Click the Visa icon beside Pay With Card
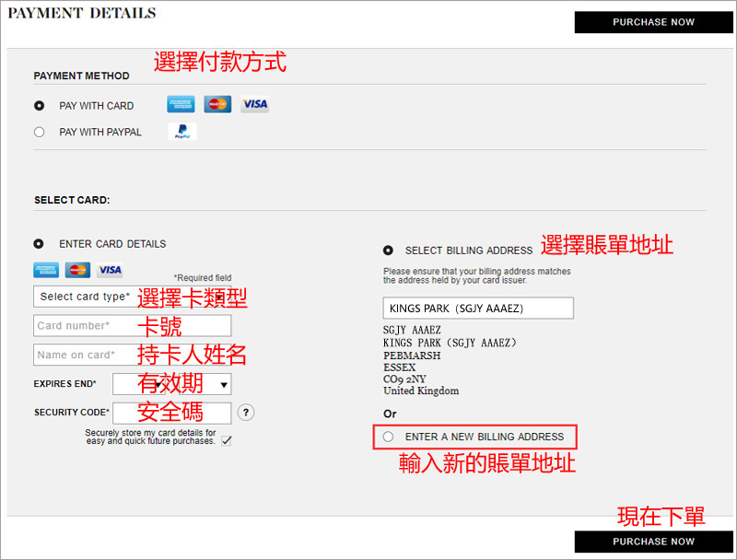737x560 pixels. (255, 104)
